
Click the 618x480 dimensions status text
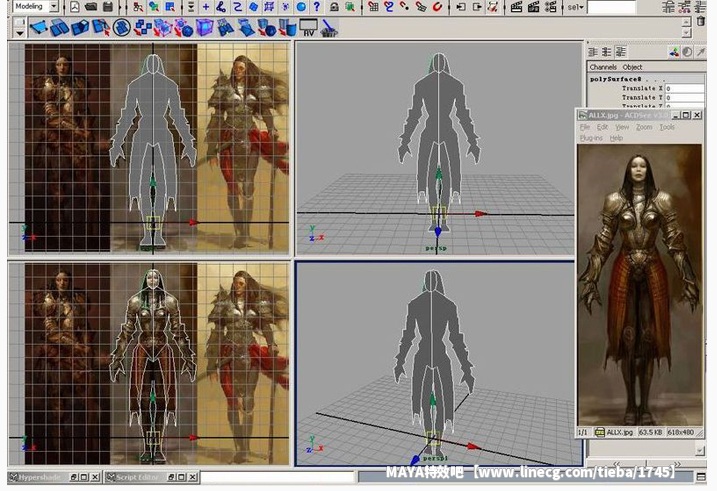(x=680, y=432)
